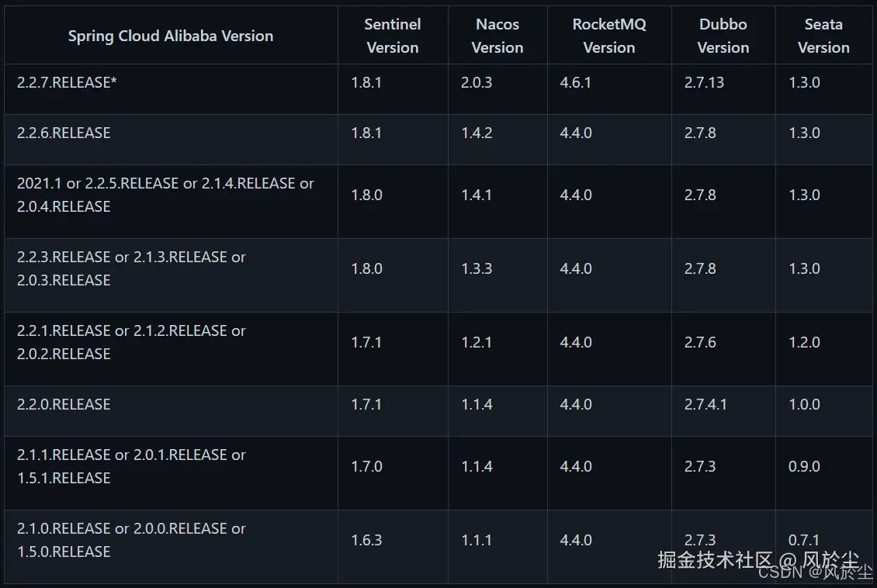Click the Dubbo Version column header
Image resolution: width=877 pixels, height=588 pixels.
point(723,36)
